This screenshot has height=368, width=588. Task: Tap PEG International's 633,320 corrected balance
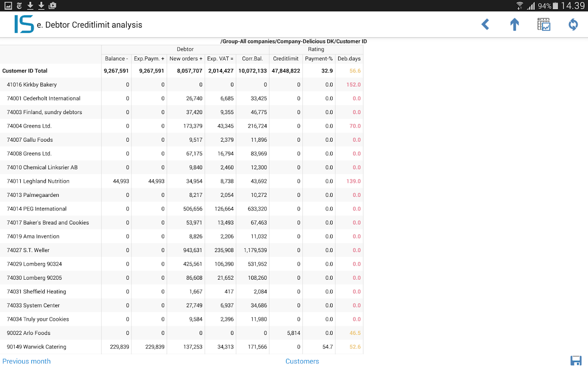coord(256,209)
